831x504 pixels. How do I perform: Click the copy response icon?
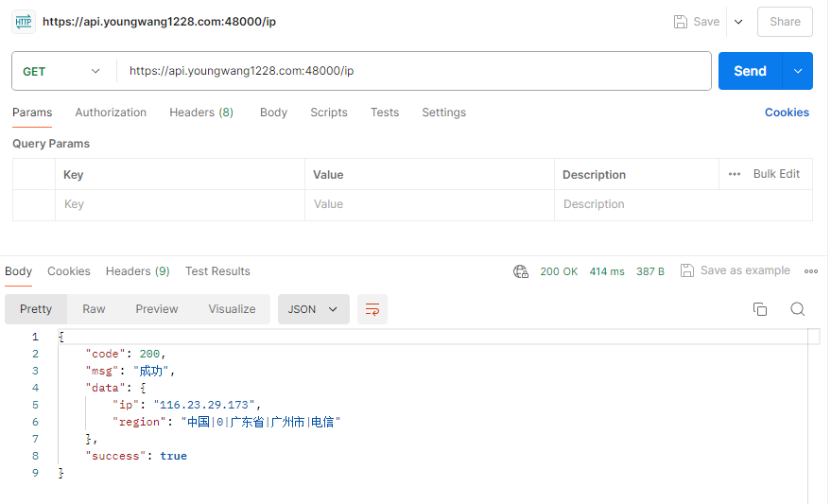760,309
